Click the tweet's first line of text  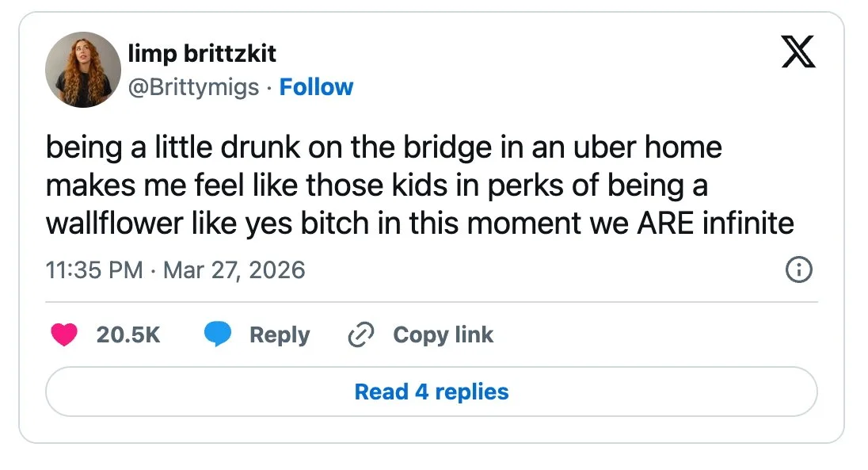383,148
